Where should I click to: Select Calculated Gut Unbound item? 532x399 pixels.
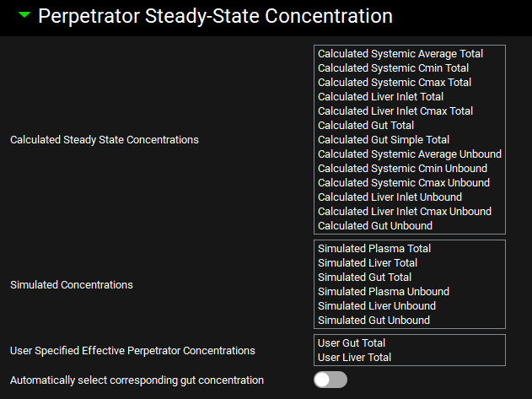click(x=375, y=226)
